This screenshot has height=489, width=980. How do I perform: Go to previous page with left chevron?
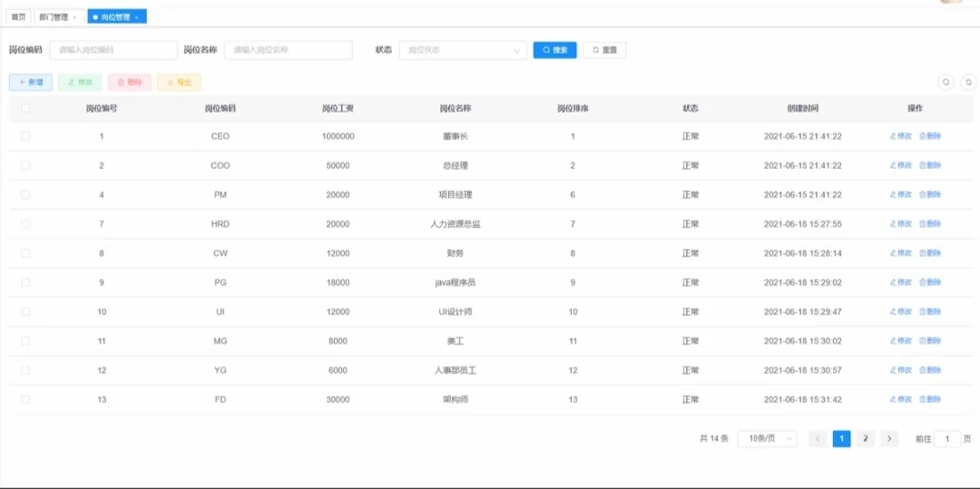pos(818,439)
